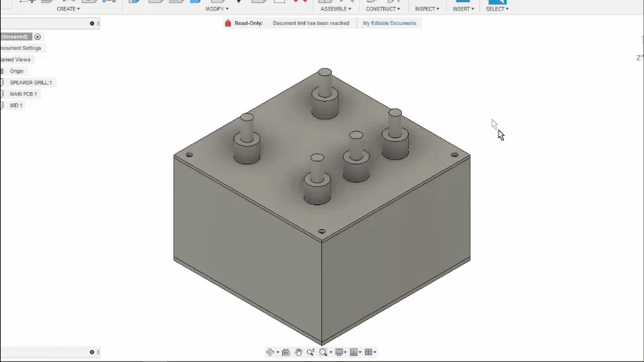Activate the Zoom tool with plus sign

pos(311,352)
